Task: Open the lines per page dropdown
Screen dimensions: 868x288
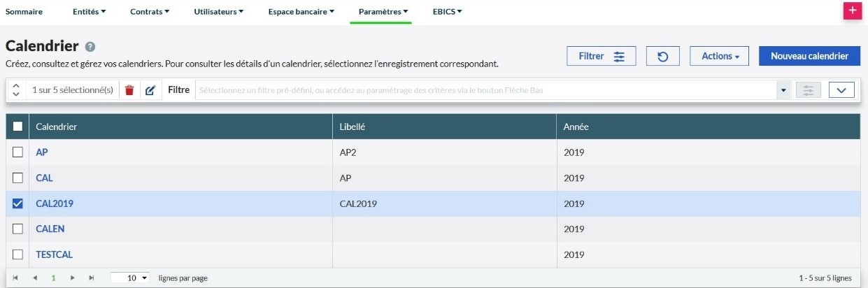Action: [131, 278]
